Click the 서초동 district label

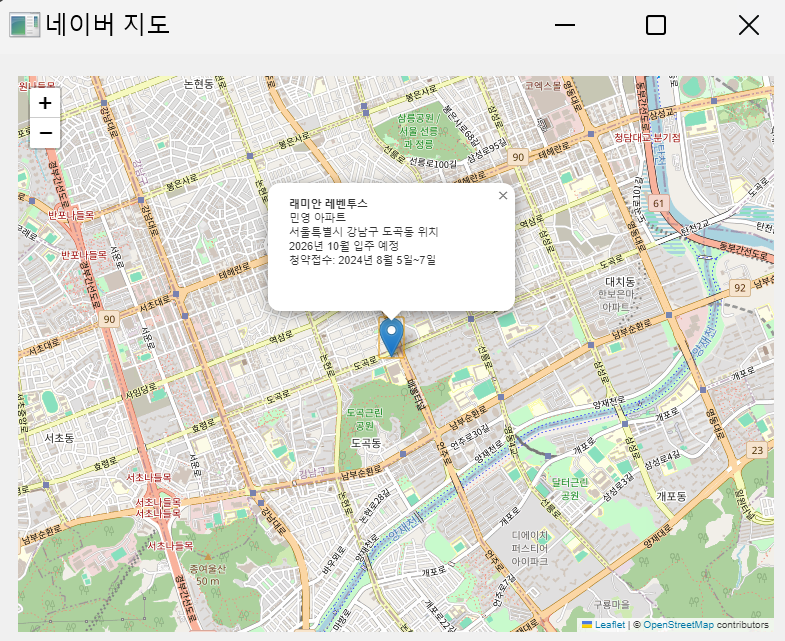pos(59,438)
